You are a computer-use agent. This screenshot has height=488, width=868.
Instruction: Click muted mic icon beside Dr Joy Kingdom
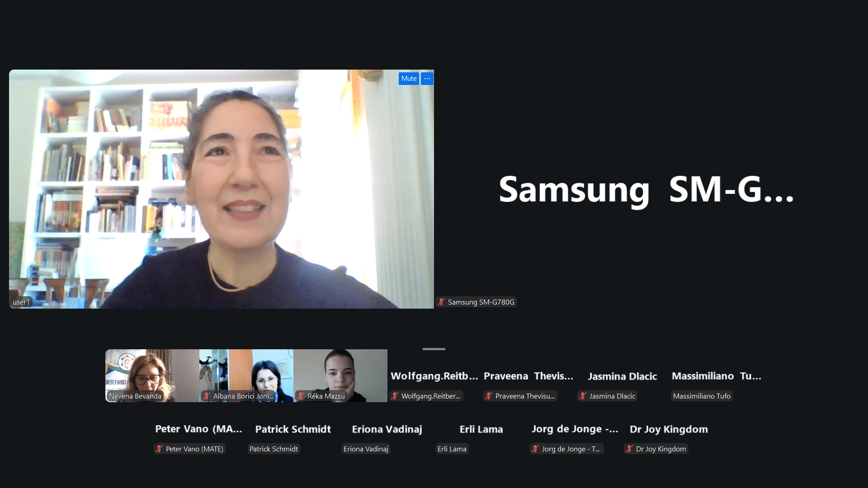630,449
